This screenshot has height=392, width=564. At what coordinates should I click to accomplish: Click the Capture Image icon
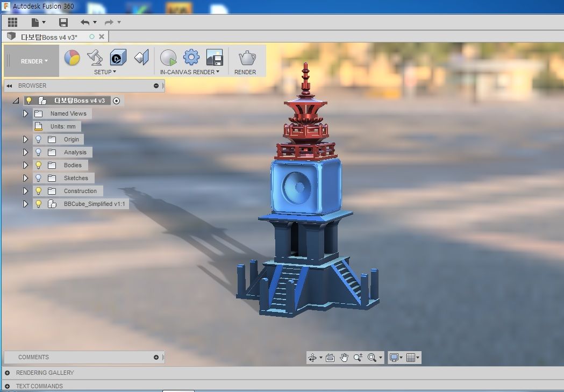215,58
